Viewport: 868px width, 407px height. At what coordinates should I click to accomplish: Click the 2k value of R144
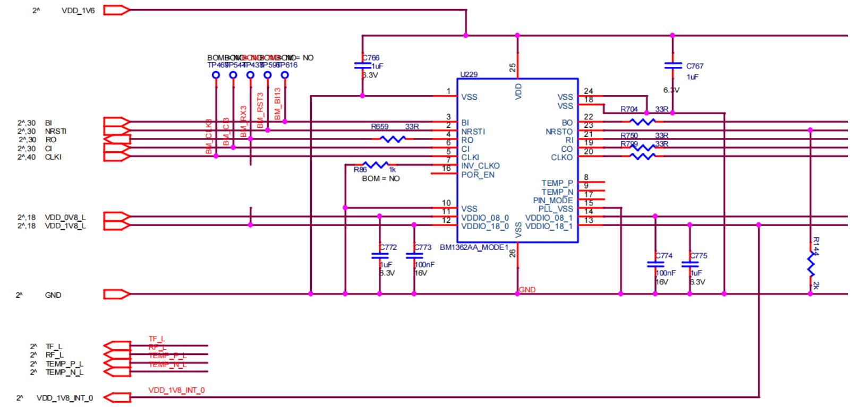point(816,285)
